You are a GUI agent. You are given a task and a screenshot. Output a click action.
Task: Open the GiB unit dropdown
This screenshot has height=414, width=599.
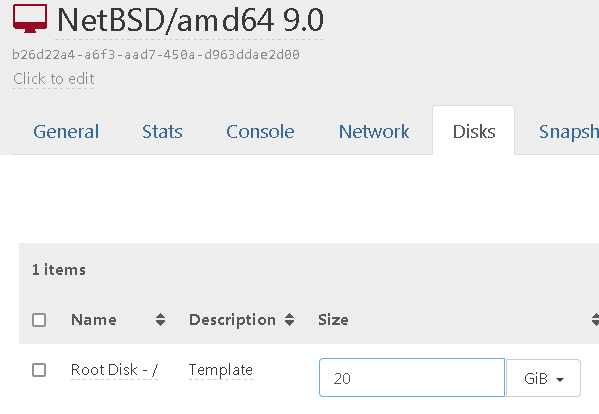point(543,378)
